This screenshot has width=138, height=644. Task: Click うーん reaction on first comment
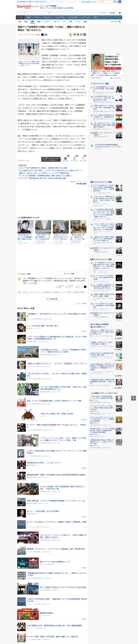tap(79, 287)
